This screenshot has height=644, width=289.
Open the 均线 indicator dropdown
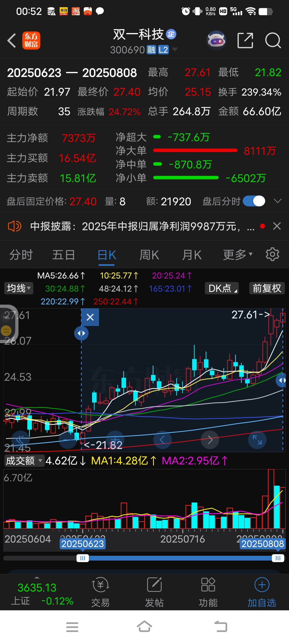click(19, 288)
